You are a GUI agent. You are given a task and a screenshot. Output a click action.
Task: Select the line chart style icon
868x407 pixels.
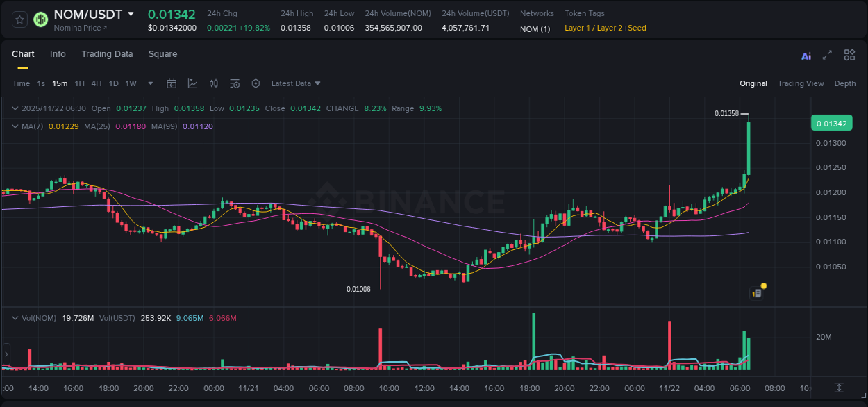click(x=192, y=83)
